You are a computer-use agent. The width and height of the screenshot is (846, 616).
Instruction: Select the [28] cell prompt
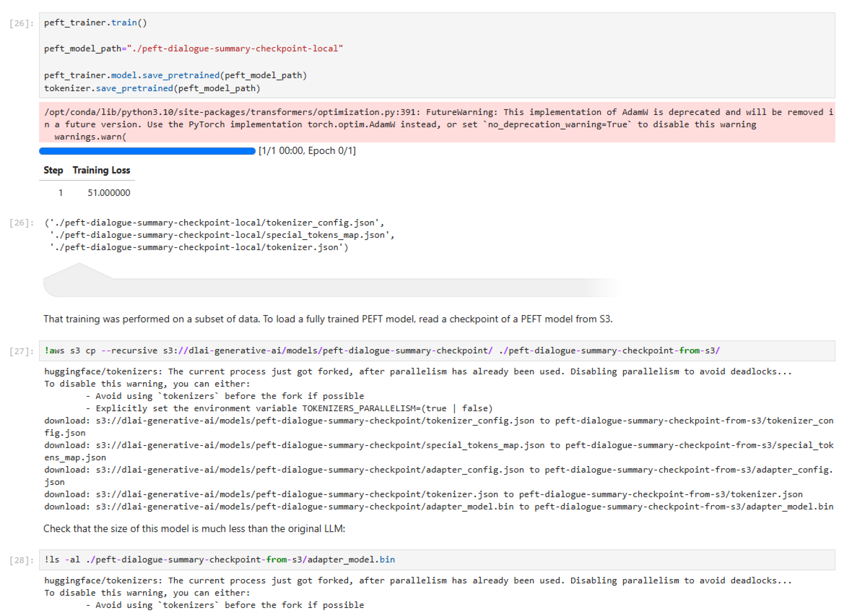click(22, 560)
